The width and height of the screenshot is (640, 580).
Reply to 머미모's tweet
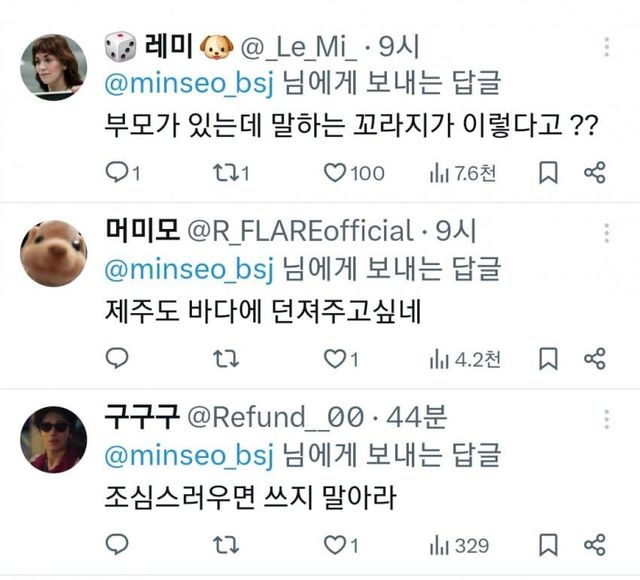[x=118, y=359]
